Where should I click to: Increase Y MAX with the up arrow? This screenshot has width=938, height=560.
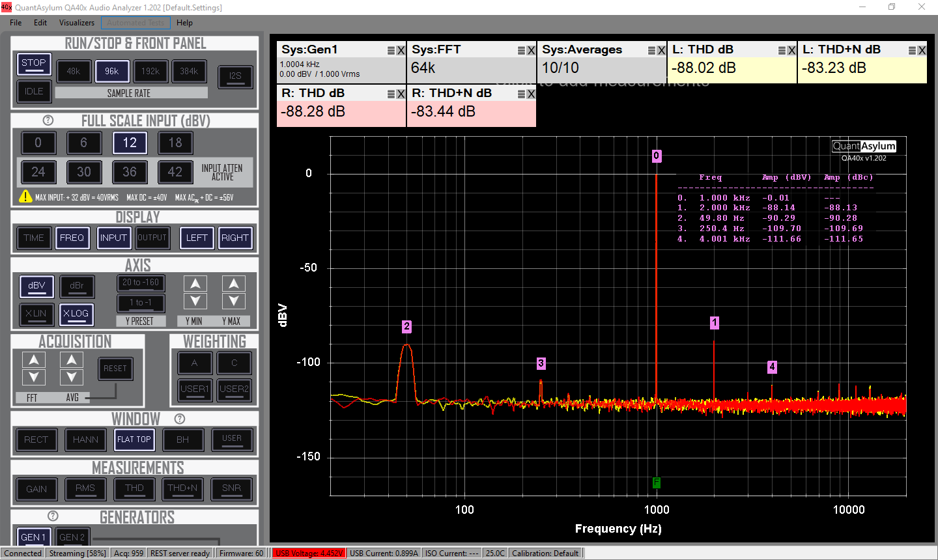pos(234,284)
